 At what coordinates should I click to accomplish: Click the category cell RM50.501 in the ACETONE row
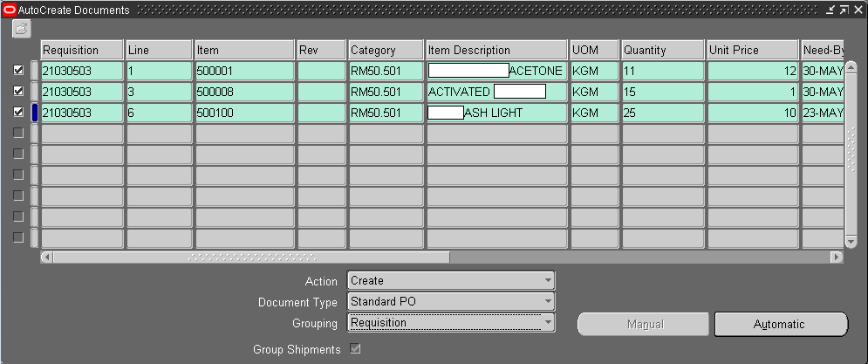pyautogui.click(x=386, y=71)
